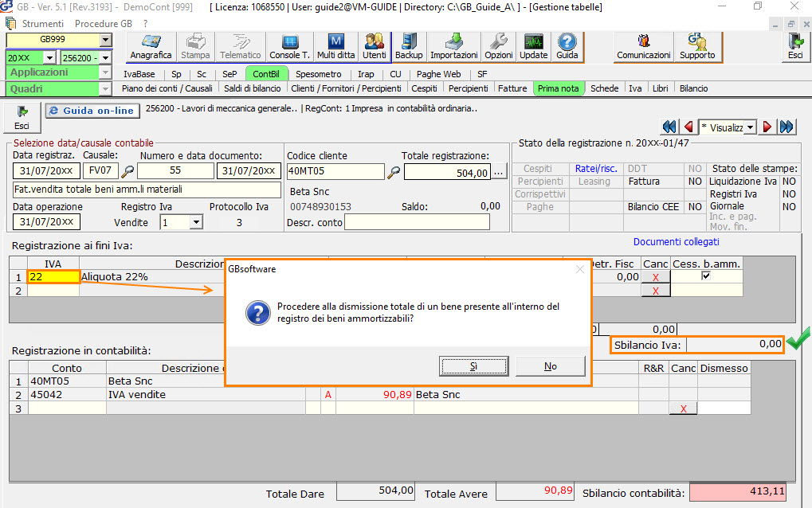Click the Descr. conto input field
812x508 pixels.
[417, 222]
